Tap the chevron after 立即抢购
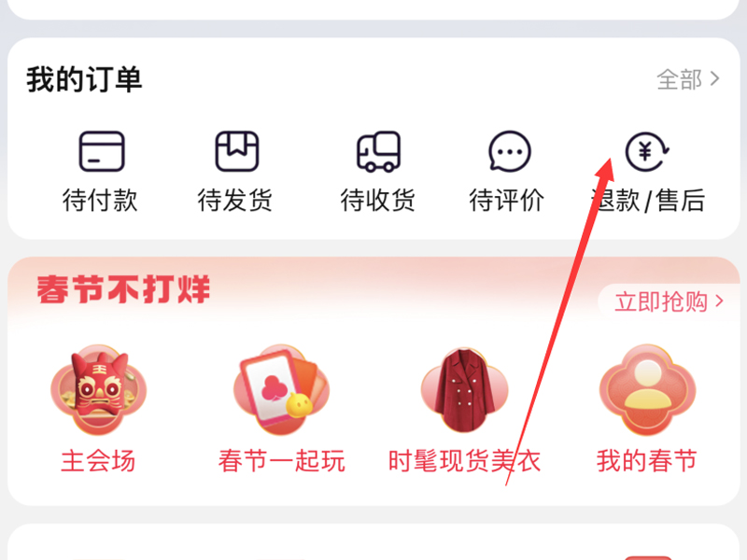 pyautogui.click(x=719, y=301)
